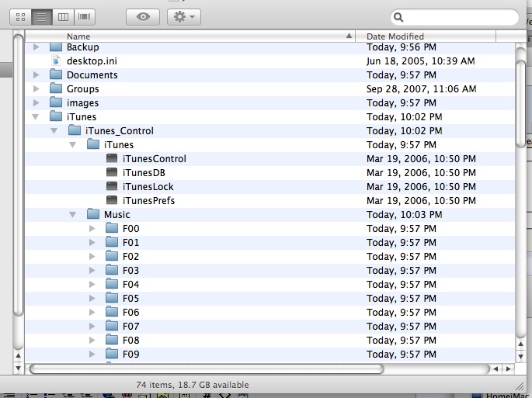532x398 pixels.
Task: Expand the F08 folder
Action: (92, 340)
